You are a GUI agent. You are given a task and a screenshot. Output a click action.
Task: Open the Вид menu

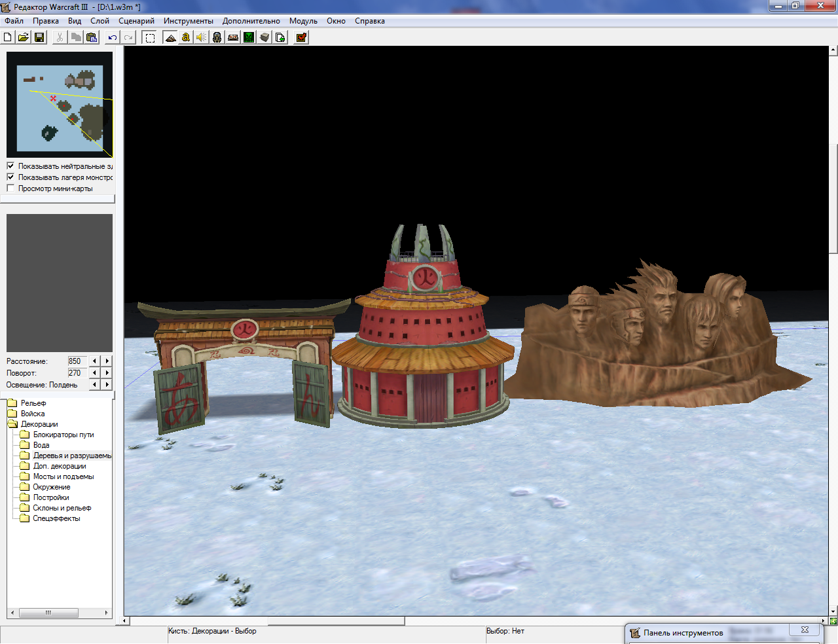75,21
